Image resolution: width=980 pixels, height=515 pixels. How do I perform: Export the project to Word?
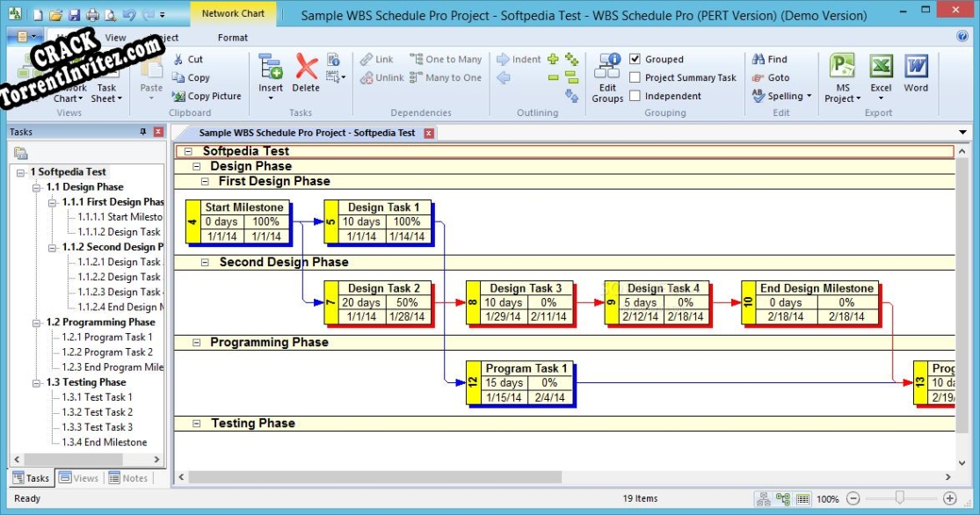click(916, 75)
